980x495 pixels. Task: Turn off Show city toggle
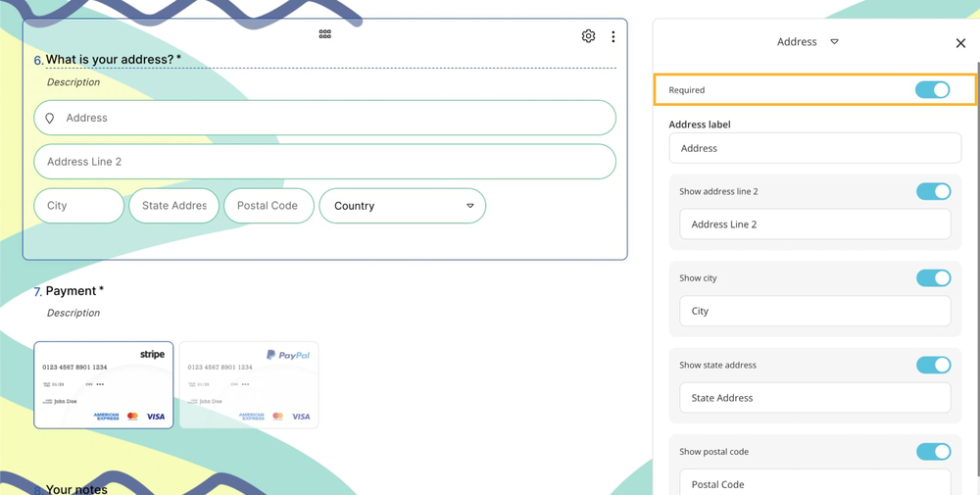point(933,278)
